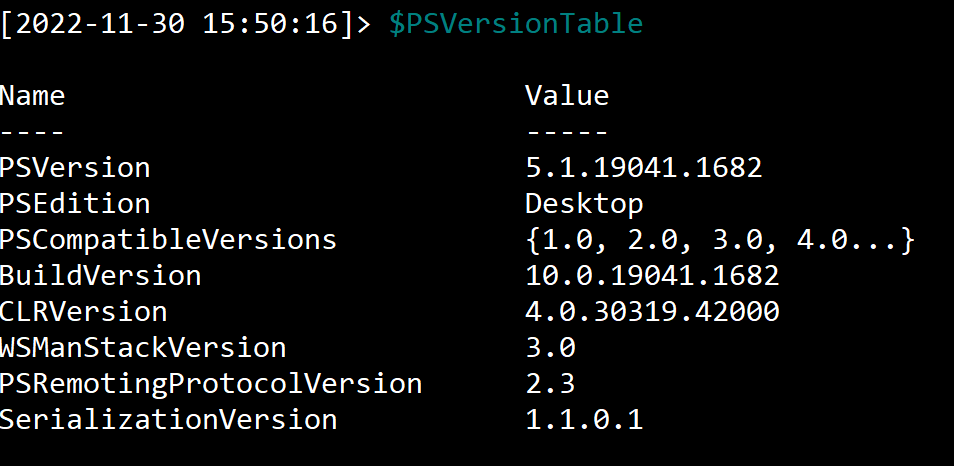Click SerializationVersion value 1.1.0.1
This screenshot has width=954, height=466.
[584, 420]
